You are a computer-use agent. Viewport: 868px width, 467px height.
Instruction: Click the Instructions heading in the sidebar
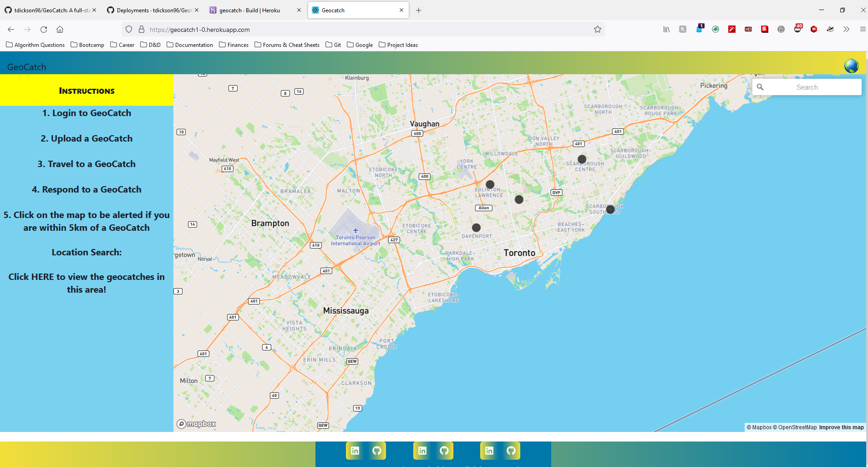click(86, 91)
